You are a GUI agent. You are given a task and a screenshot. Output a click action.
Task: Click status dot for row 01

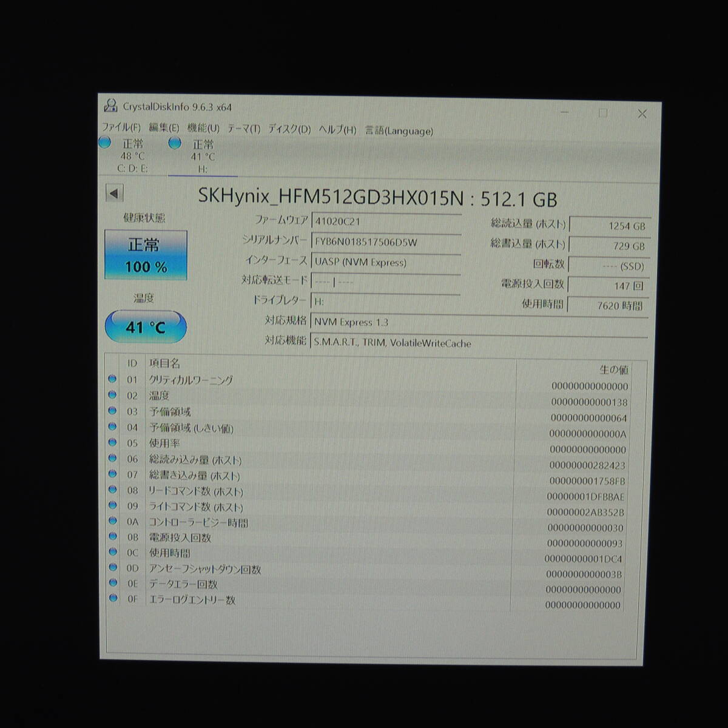(112, 379)
